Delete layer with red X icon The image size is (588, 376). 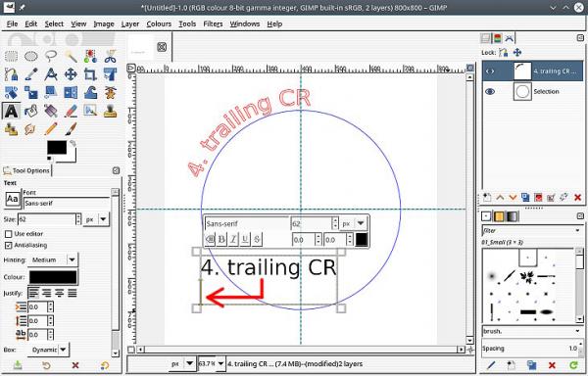point(577,198)
